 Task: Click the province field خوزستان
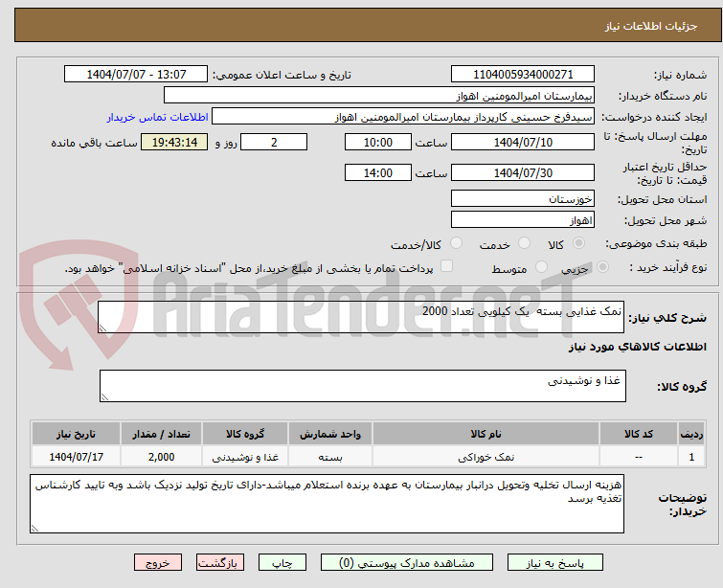(x=523, y=199)
